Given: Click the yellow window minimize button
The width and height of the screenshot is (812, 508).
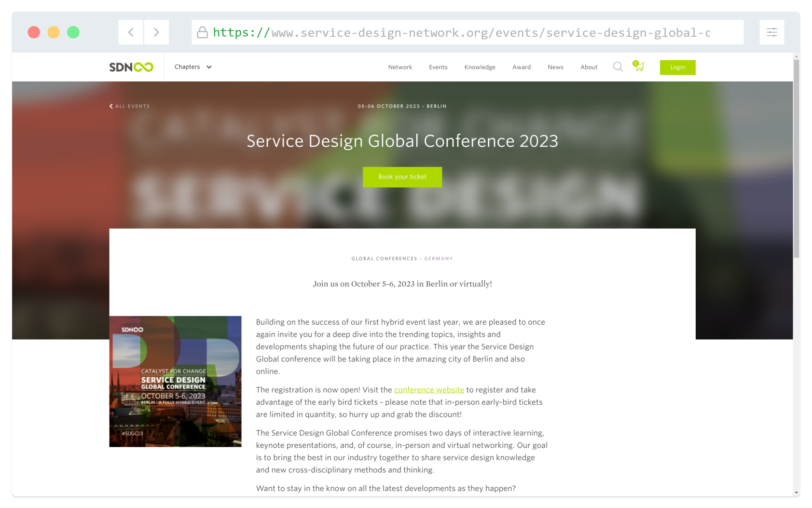Looking at the screenshot, I should (53, 32).
